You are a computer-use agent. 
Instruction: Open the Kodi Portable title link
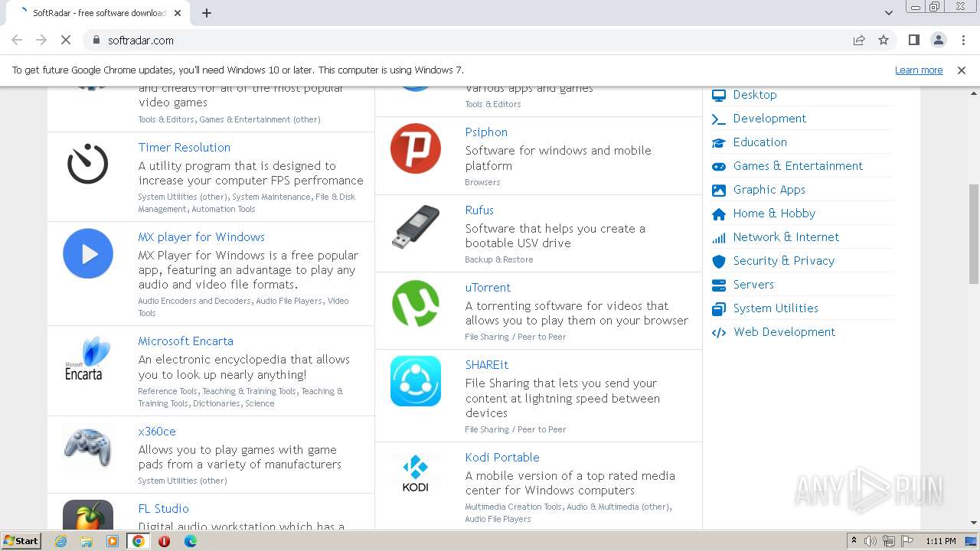coord(502,458)
